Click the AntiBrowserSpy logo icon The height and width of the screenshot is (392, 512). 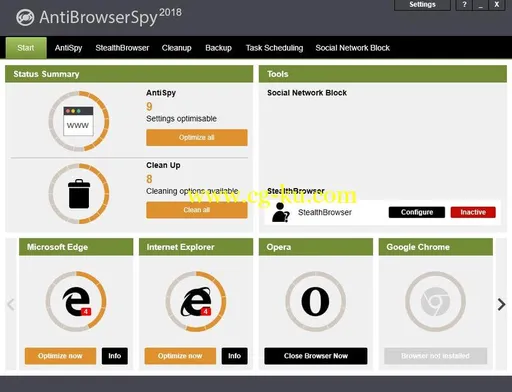pos(25,17)
